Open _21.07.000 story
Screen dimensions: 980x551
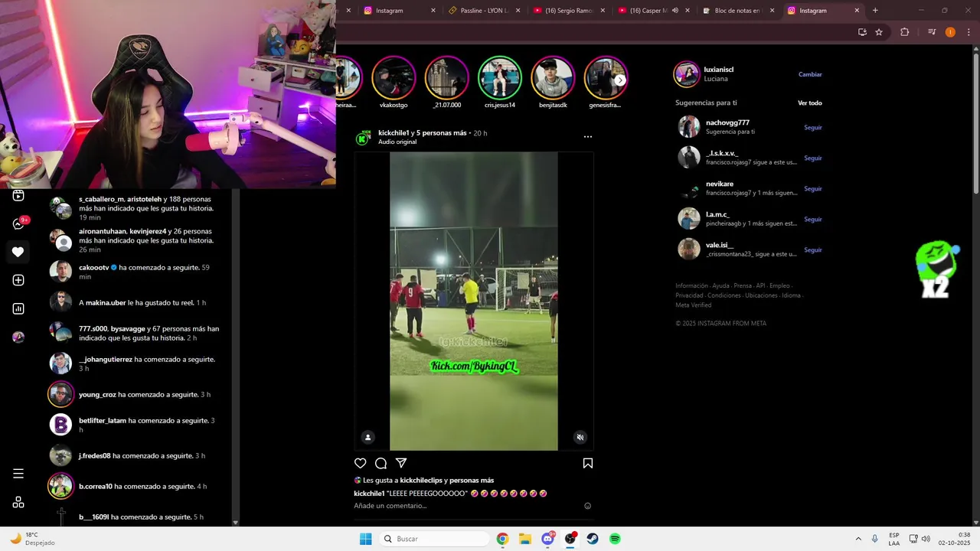tap(446, 77)
